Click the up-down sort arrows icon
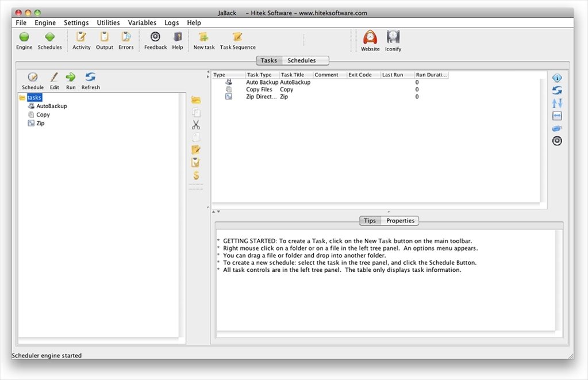 [557, 103]
